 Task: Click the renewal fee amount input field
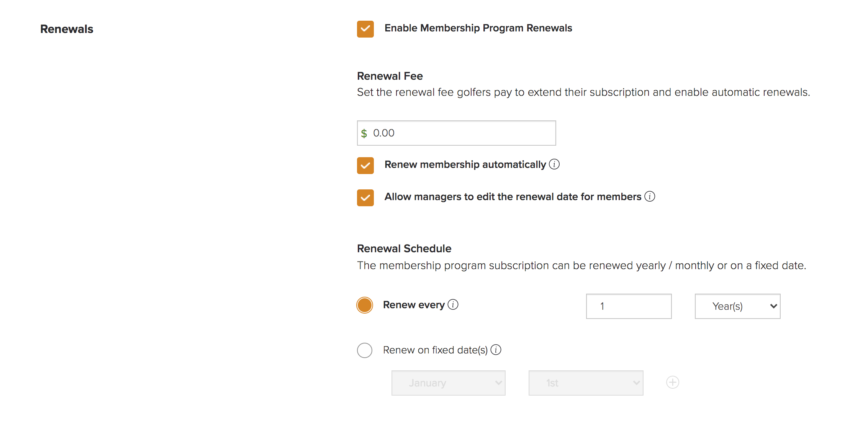[456, 133]
